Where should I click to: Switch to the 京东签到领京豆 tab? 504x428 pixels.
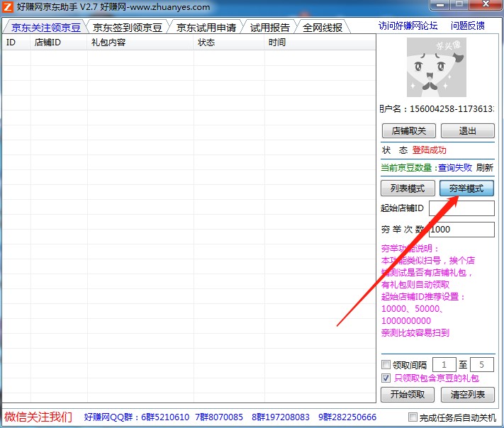click(128, 28)
